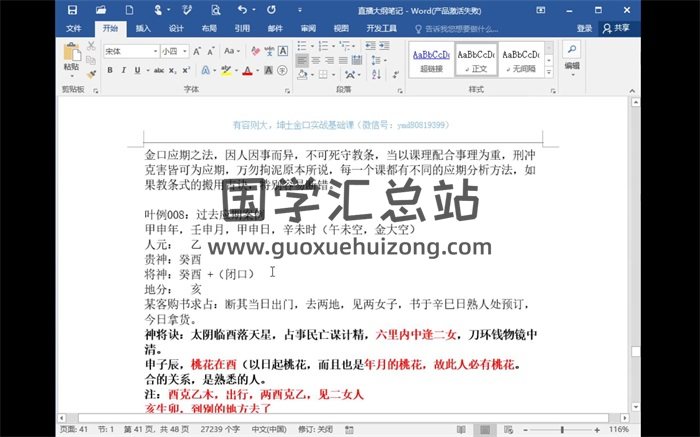
Task: Expand the Styles gallery more arrow
Action: click(546, 71)
